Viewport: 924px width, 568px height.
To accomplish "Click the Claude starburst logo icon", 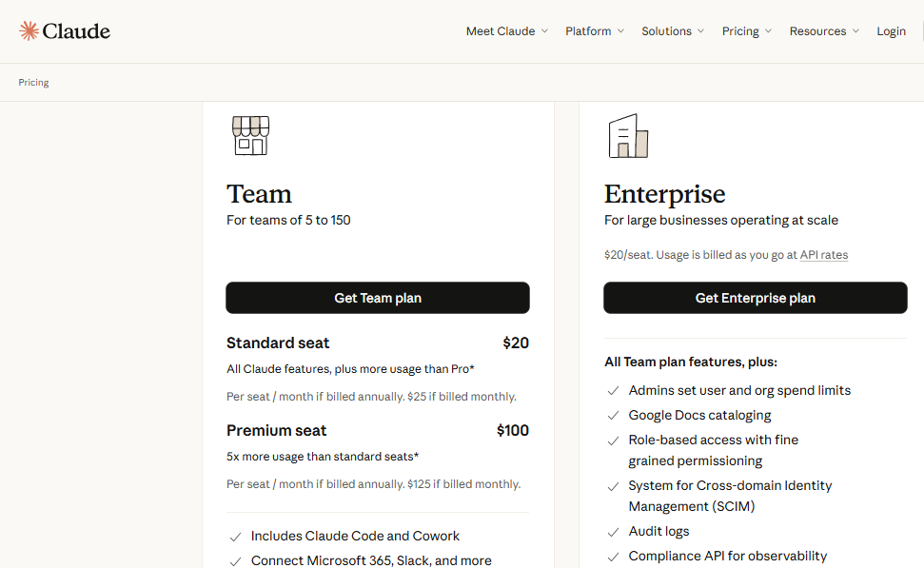I will [27, 29].
